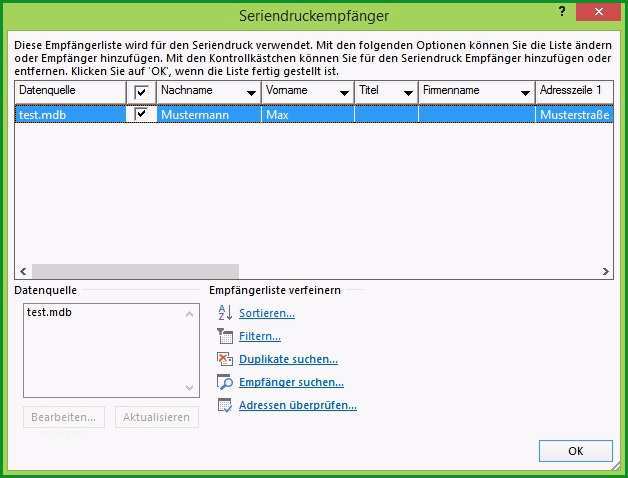The image size is (628, 478).
Task: Click the Aktualisieren button
Action: point(157,417)
